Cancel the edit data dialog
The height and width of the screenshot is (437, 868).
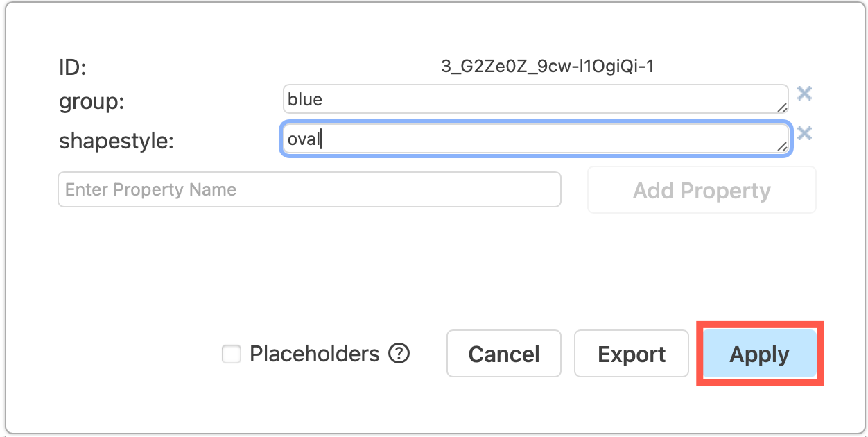click(x=504, y=354)
